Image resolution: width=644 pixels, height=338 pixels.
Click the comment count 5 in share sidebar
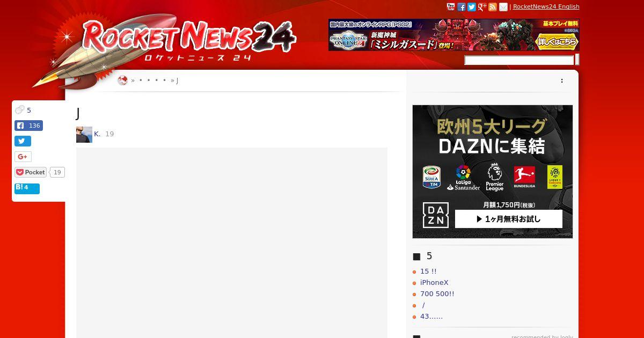[x=29, y=111]
